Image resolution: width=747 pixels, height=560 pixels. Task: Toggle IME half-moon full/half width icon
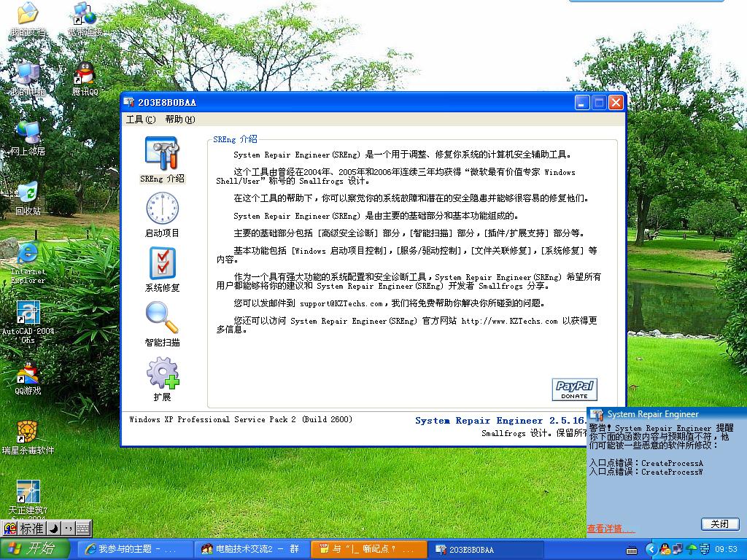(x=54, y=529)
